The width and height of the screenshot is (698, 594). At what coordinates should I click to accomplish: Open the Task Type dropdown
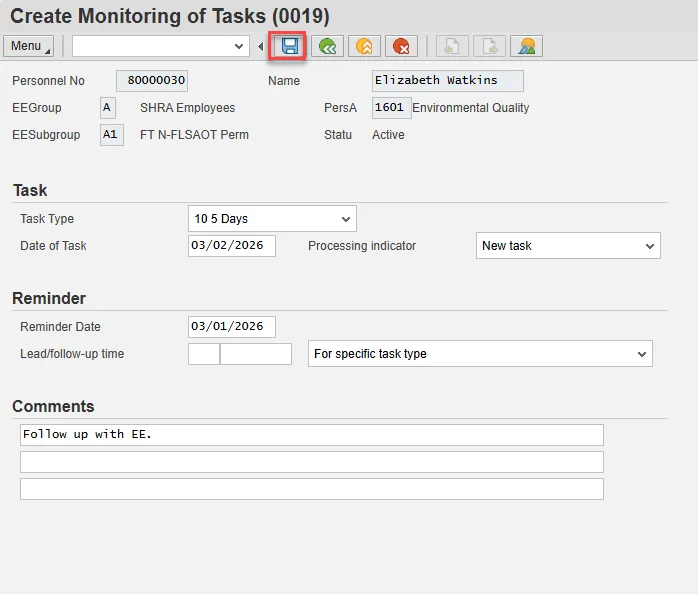point(346,219)
